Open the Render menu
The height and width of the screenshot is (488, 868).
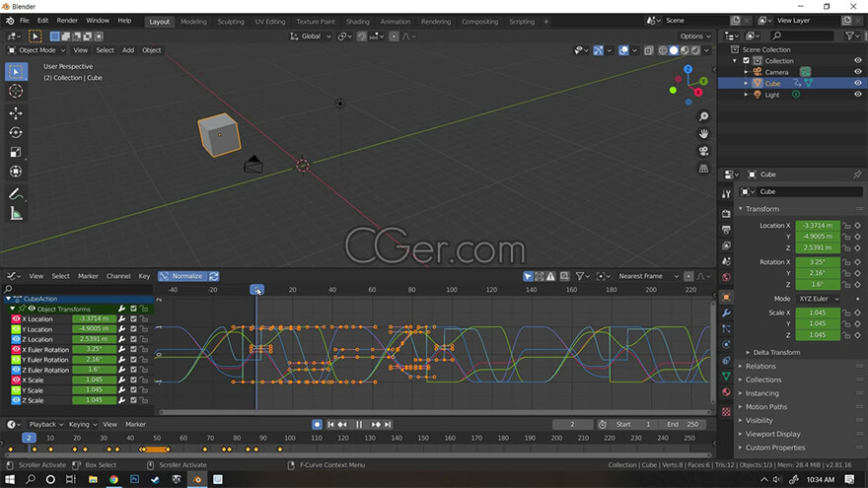click(x=67, y=21)
